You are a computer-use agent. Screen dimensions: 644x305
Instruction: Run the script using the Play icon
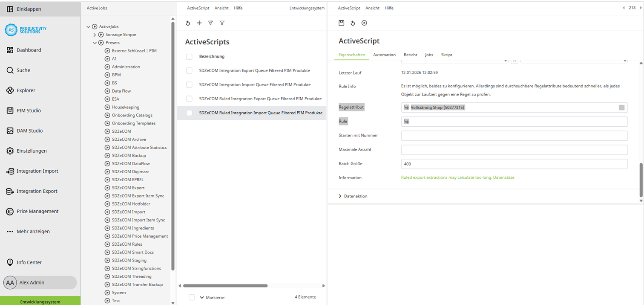point(364,23)
